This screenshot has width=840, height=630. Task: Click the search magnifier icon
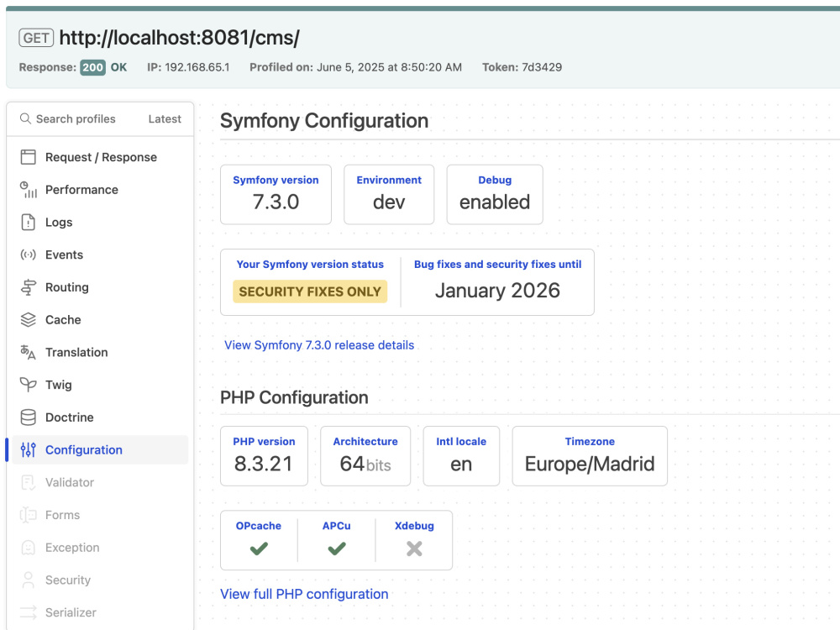tap(25, 118)
